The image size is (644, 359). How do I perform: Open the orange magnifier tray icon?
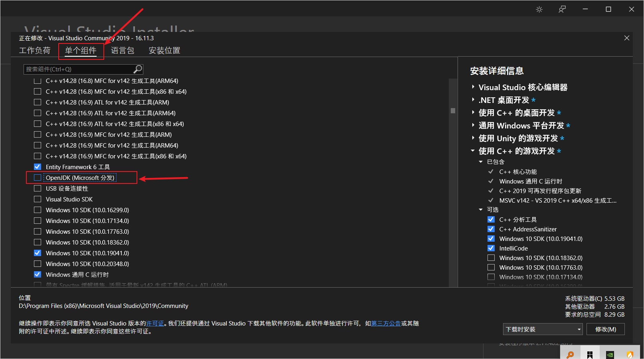tap(570, 354)
